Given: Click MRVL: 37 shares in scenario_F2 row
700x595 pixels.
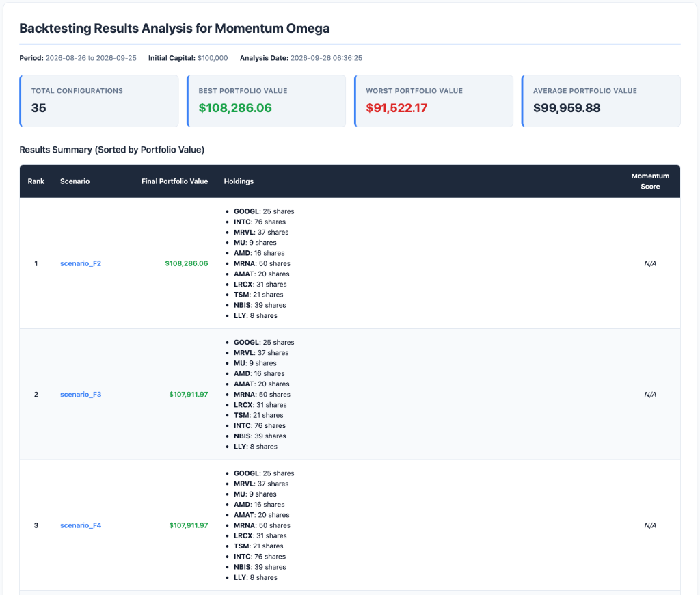Looking at the screenshot, I should 261,233.
